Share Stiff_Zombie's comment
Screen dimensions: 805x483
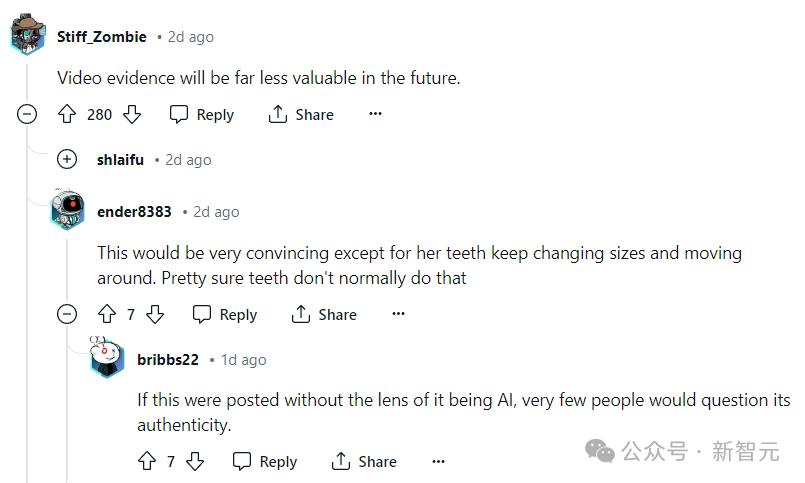(301, 114)
